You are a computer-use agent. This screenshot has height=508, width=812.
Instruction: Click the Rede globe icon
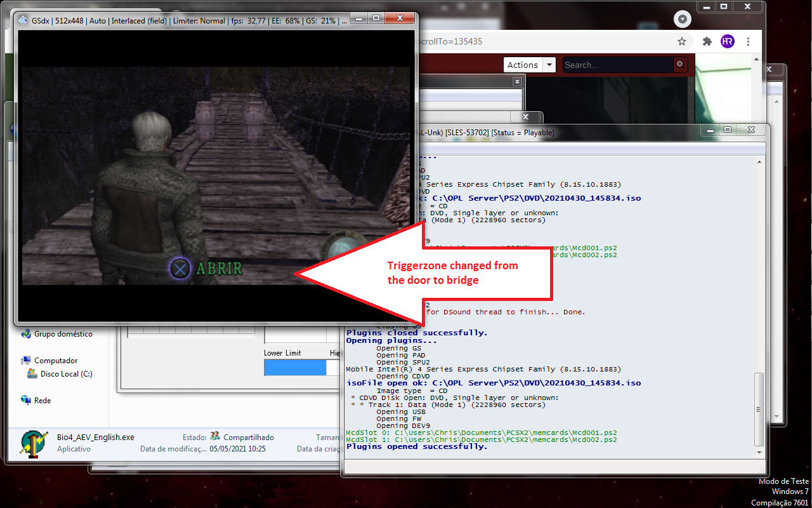[26, 401]
